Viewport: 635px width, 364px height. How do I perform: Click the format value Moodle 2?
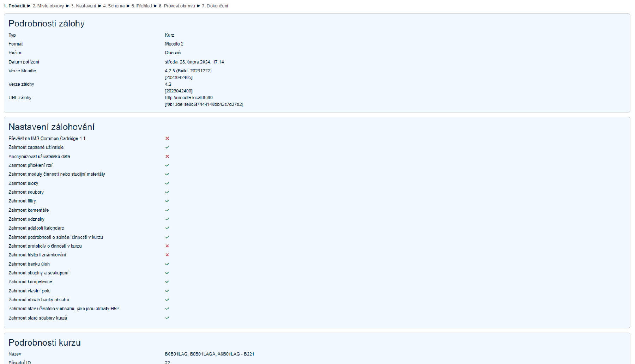click(174, 44)
